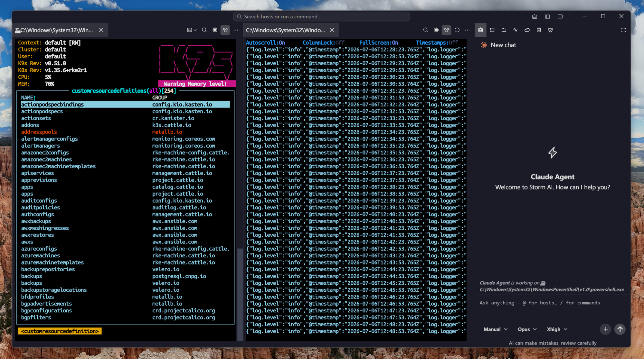Open the Manual mode dropdown
The image size is (644, 359).
pos(495,329)
